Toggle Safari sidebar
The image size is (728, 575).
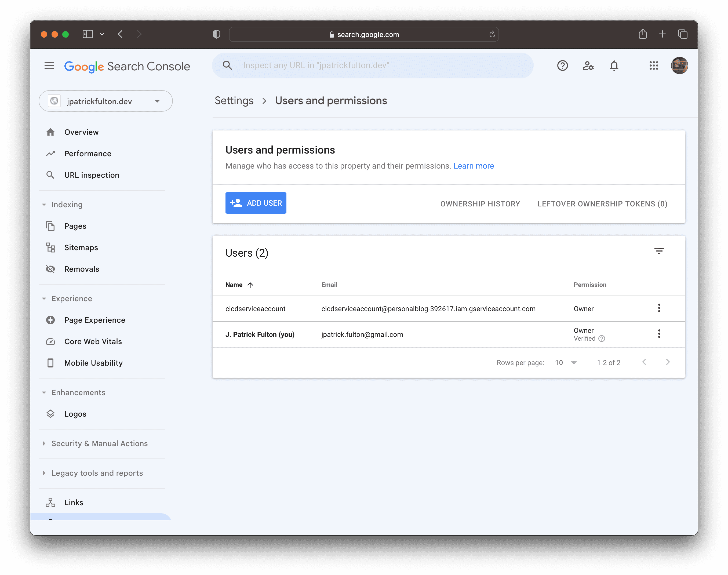88,34
